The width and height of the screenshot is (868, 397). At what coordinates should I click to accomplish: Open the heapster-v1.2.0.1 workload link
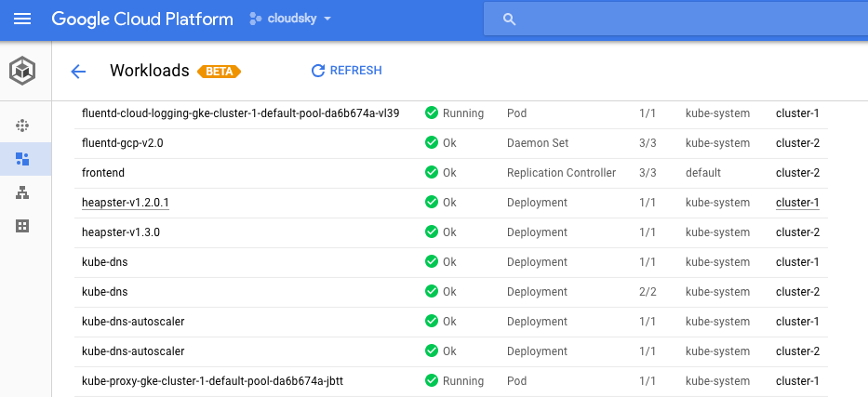click(125, 203)
